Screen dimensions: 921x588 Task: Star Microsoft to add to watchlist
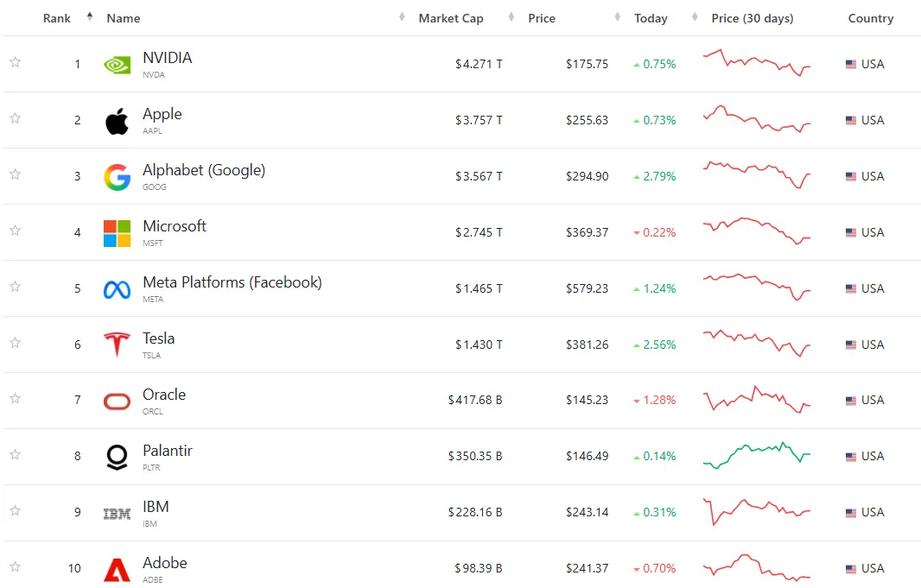tap(15, 231)
